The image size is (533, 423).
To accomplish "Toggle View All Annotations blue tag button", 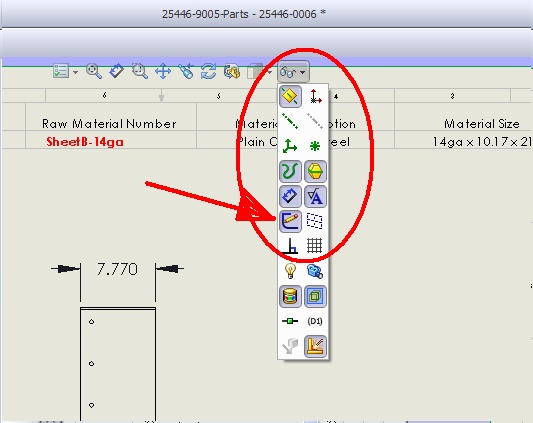I will (x=290, y=196).
